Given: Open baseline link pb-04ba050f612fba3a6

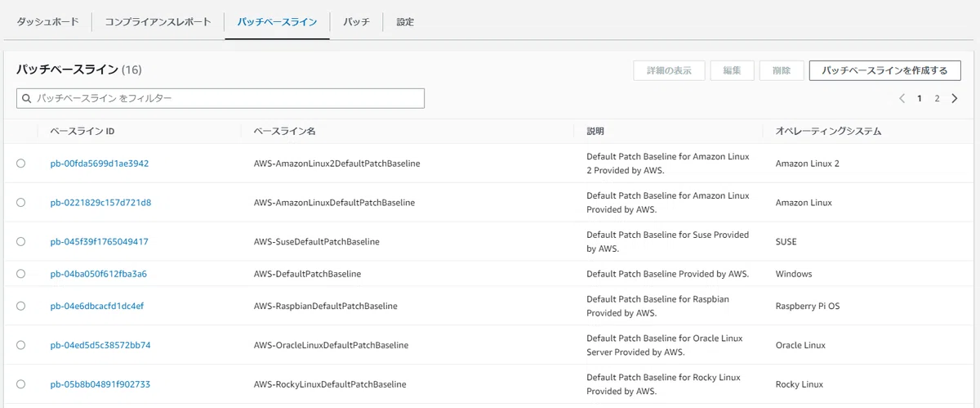Looking at the screenshot, I should (x=98, y=274).
